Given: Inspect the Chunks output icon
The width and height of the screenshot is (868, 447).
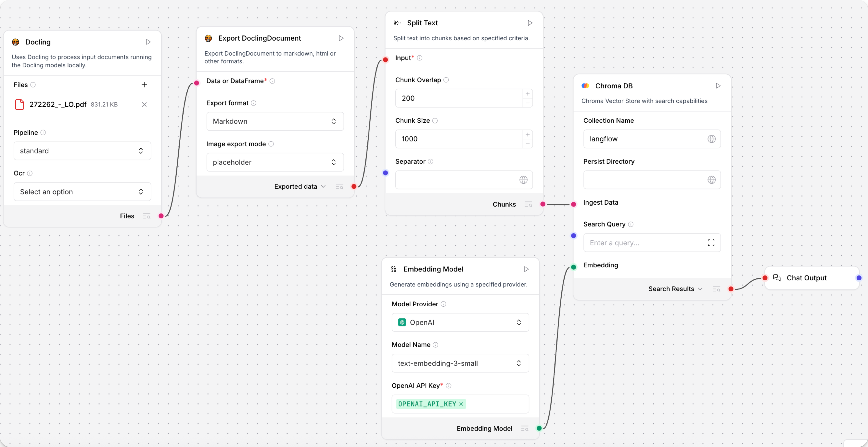Looking at the screenshot, I should click(x=528, y=204).
